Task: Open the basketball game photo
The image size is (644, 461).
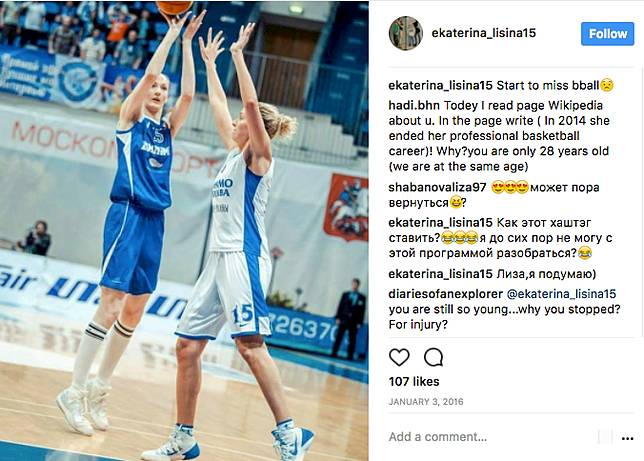Action: click(184, 230)
